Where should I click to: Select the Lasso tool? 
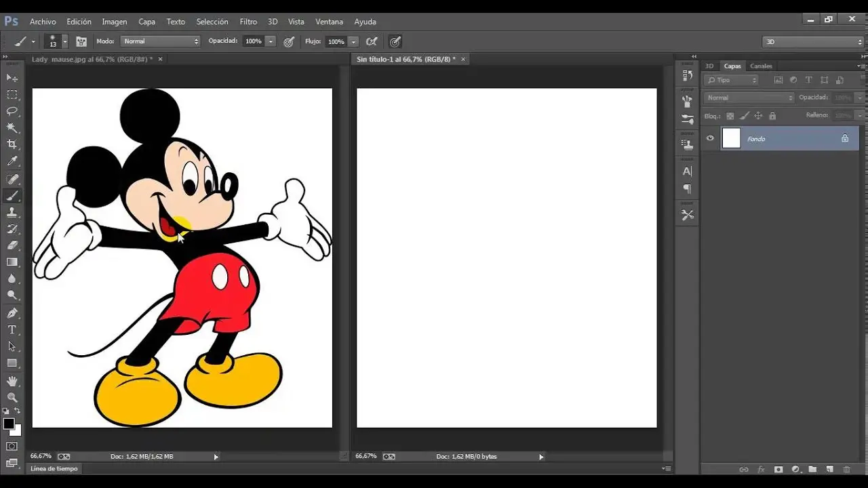click(x=12, y=111)
